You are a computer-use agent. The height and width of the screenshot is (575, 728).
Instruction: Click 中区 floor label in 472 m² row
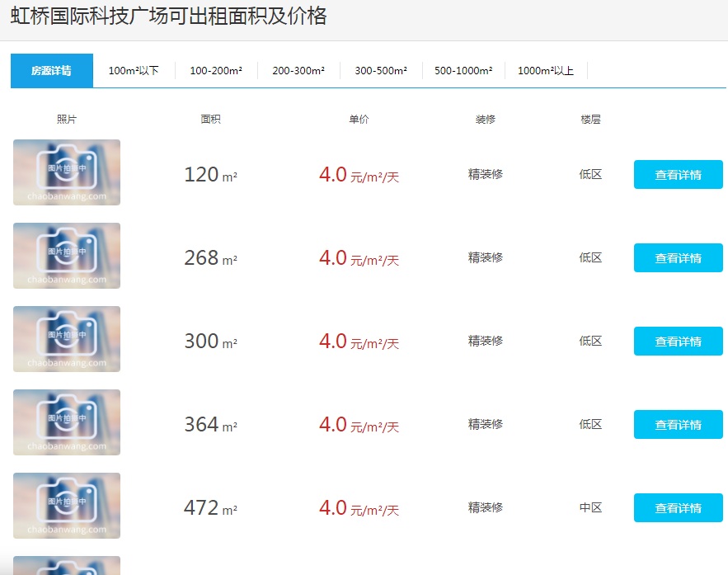590,507
